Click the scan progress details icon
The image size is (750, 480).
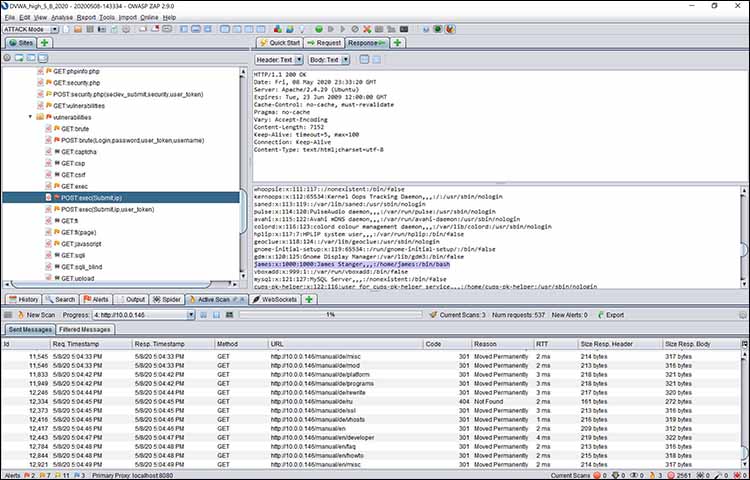pos(230,315)
